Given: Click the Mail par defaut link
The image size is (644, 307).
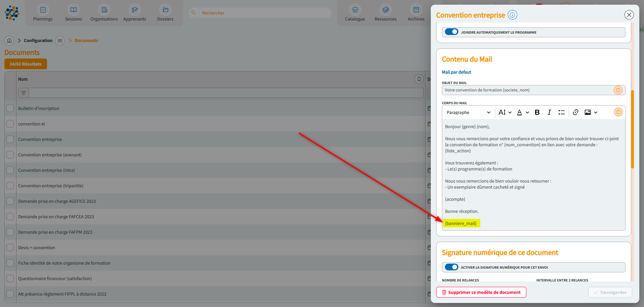Looking at the screenshot, I should 456,72.
